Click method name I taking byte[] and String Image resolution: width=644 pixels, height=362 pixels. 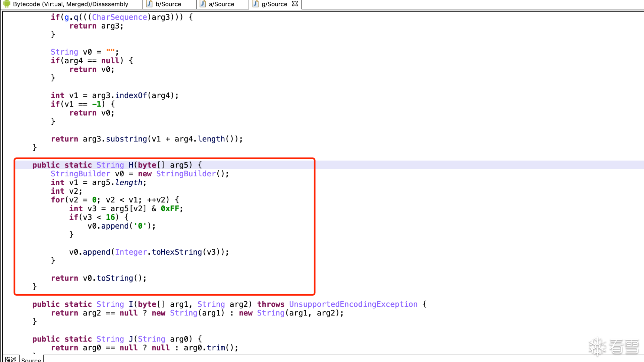131,304
